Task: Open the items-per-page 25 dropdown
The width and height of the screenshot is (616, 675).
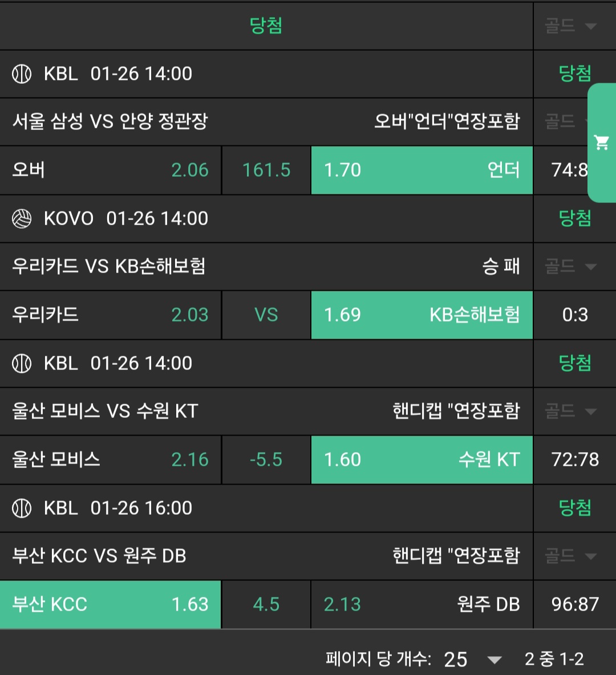Action: tap(471, 660)
